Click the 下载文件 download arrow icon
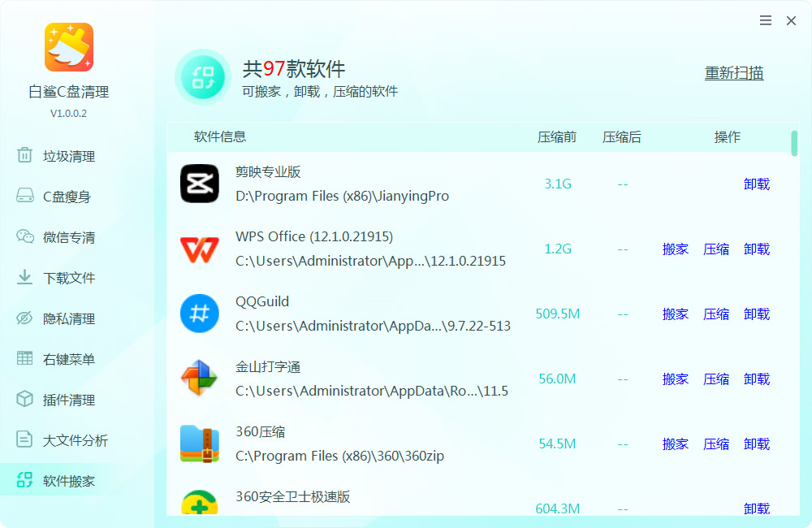 [x=24, y=277]
